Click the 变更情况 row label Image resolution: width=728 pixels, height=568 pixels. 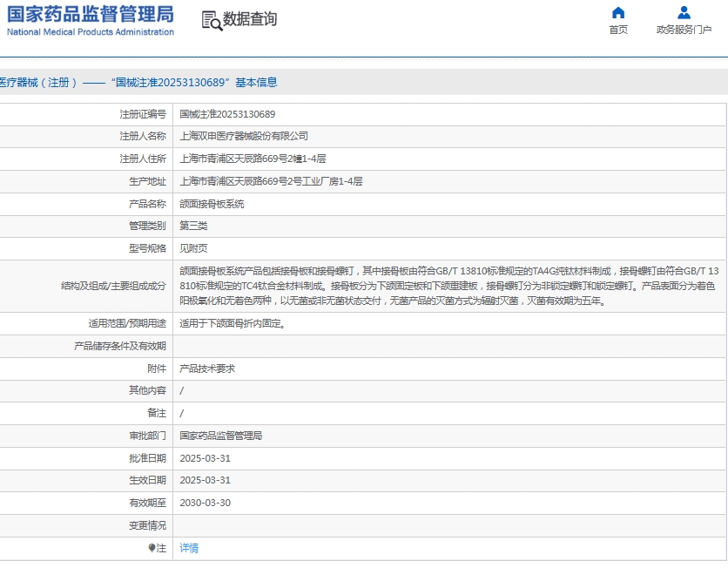148,525
